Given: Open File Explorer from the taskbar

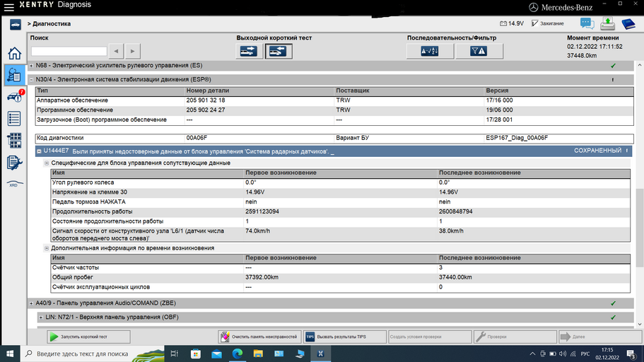Looking at the screenshot, I should (258, 354).
